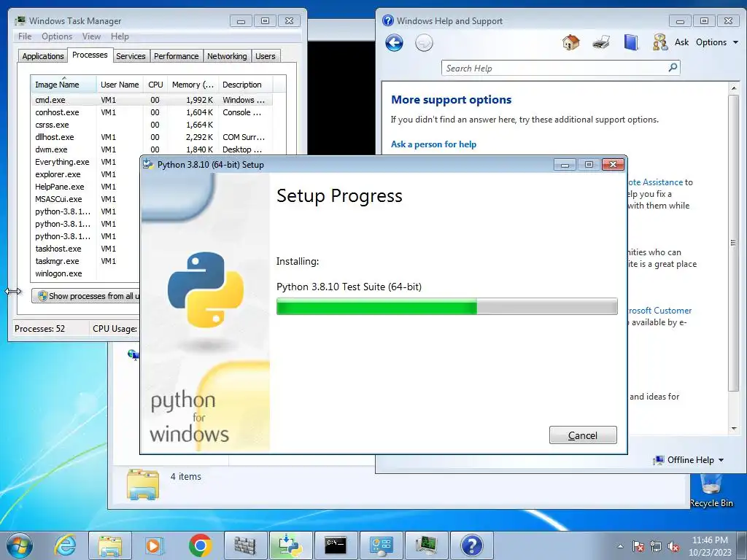Open Browse Help book icon
This screenshot has height=560, width=747.
point(631,42)
